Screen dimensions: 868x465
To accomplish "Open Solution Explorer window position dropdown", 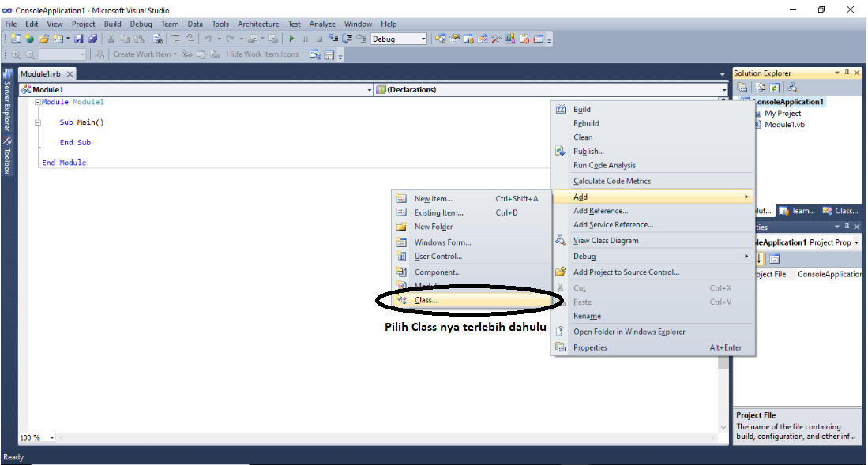I will point(837,73).
